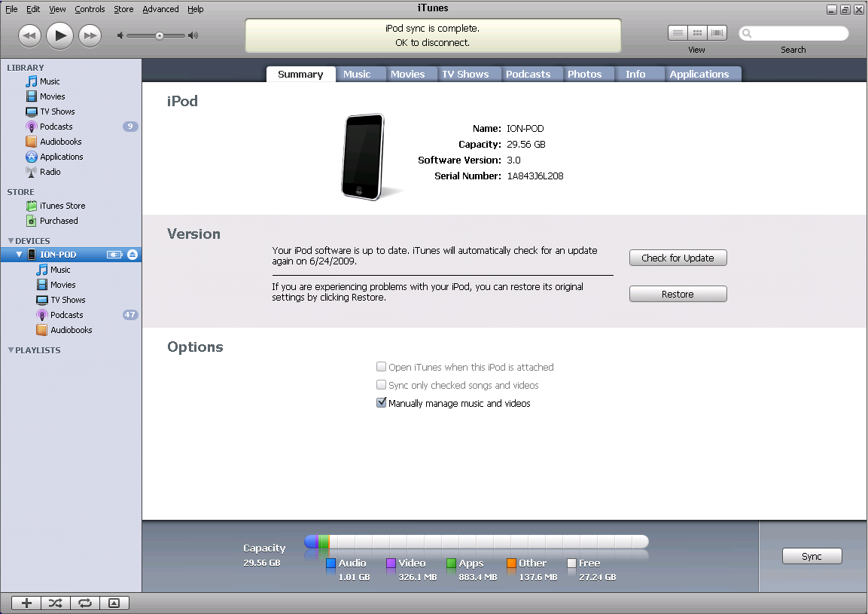
Task: Open the iTunes Store
Action: pos(62,206)
